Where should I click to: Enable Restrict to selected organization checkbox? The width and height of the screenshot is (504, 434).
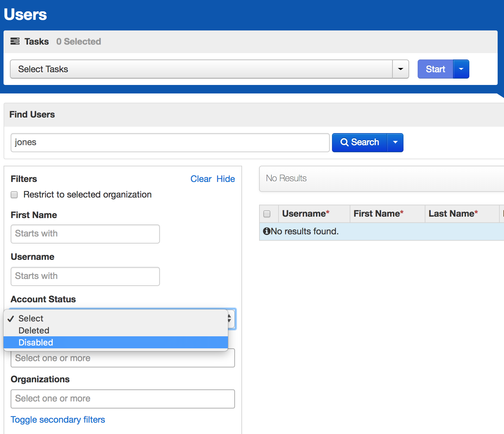click(x=14, y=195)
